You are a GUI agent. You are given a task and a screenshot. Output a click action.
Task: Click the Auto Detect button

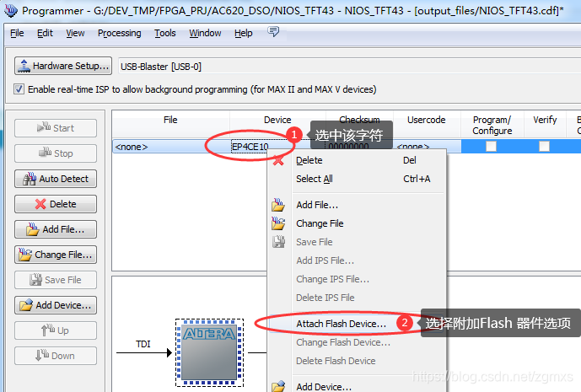(56, 179)
